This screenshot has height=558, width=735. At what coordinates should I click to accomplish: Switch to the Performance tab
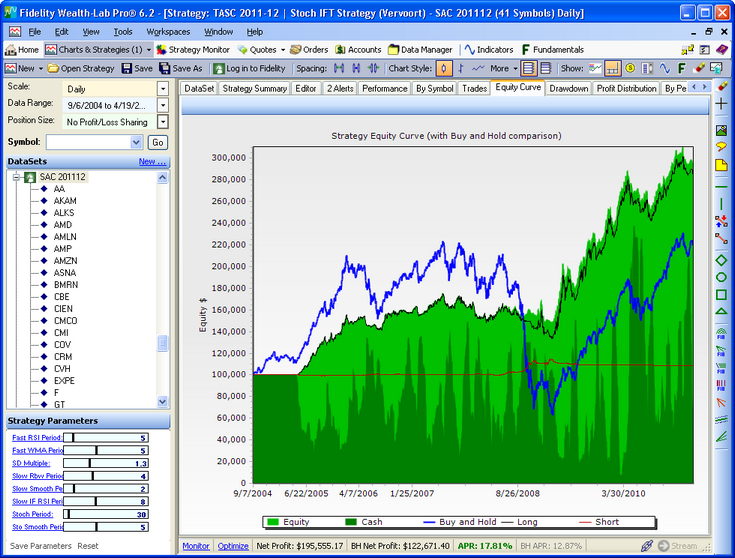(x=384, y=88)
